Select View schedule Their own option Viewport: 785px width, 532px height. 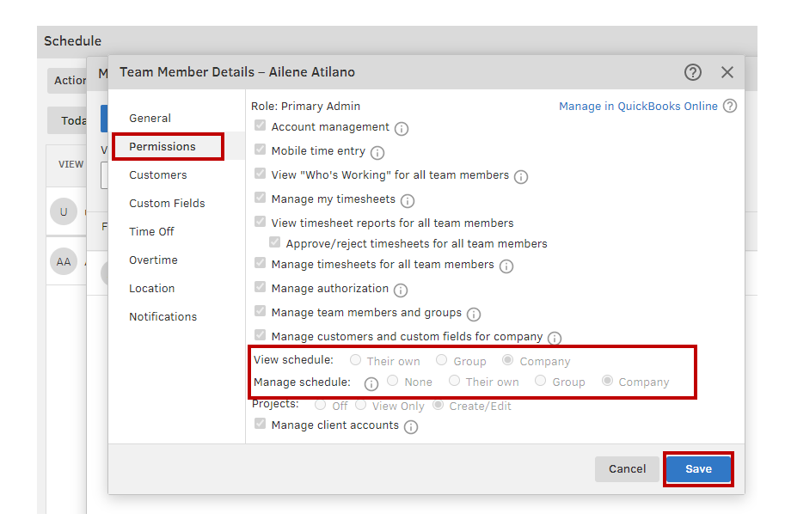coord(355,360)
